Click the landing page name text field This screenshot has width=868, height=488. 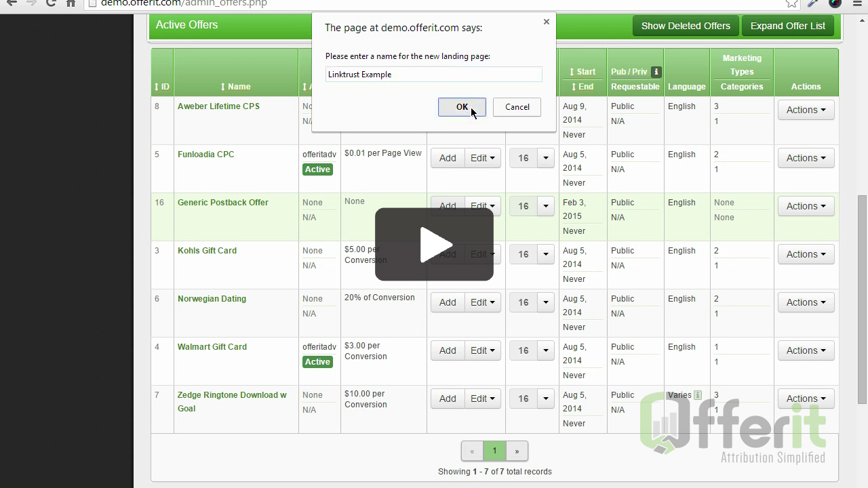click(433, 75)
